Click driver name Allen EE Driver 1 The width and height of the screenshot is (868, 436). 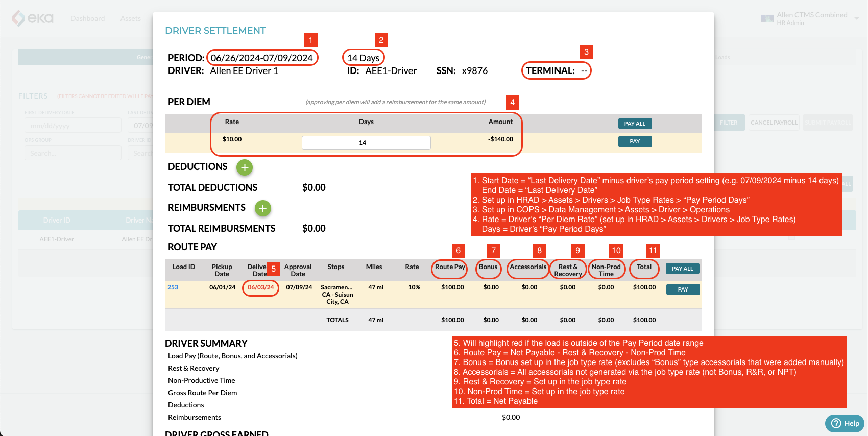tap(244, 71)
